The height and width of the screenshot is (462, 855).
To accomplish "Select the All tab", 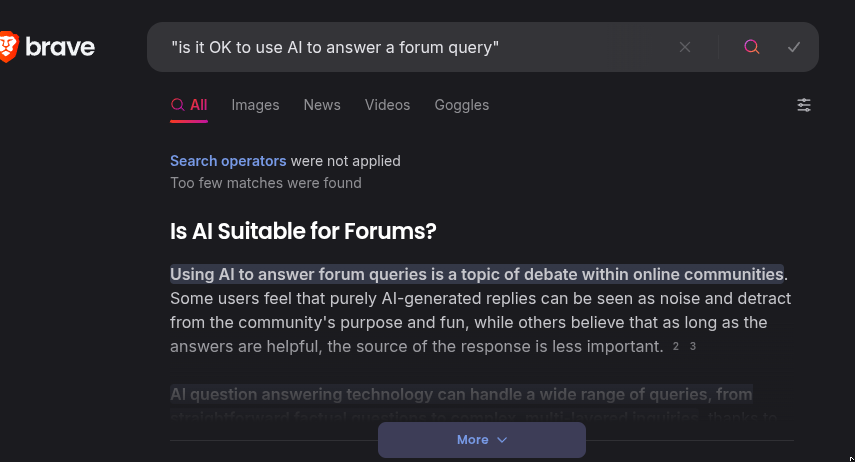I will 189,105.
